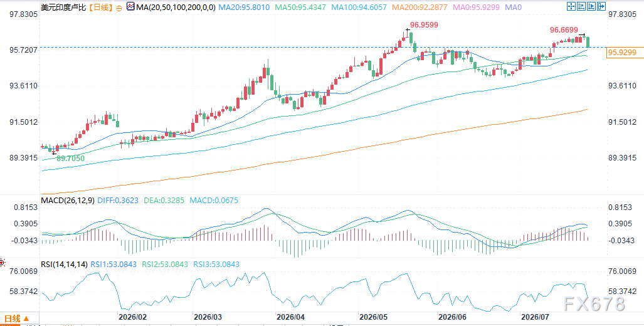The image size is (644, 326).
Task: Click the DEA:0.3285 readout
Action: (164, 201)
